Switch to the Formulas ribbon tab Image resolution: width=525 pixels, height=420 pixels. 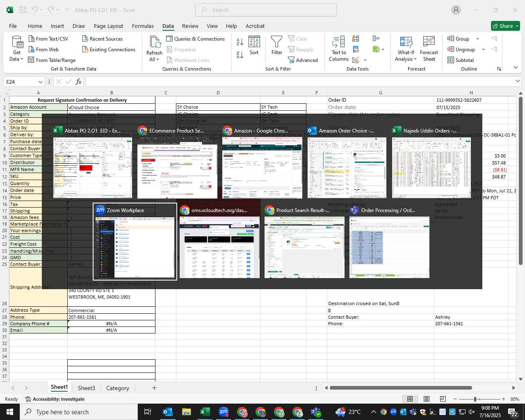coord(143,26)
